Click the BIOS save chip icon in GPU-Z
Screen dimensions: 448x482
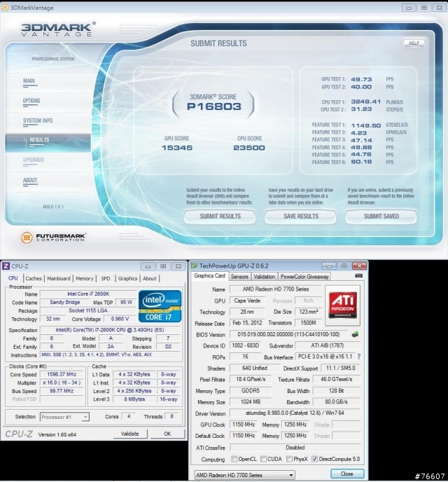click(355, 334)
